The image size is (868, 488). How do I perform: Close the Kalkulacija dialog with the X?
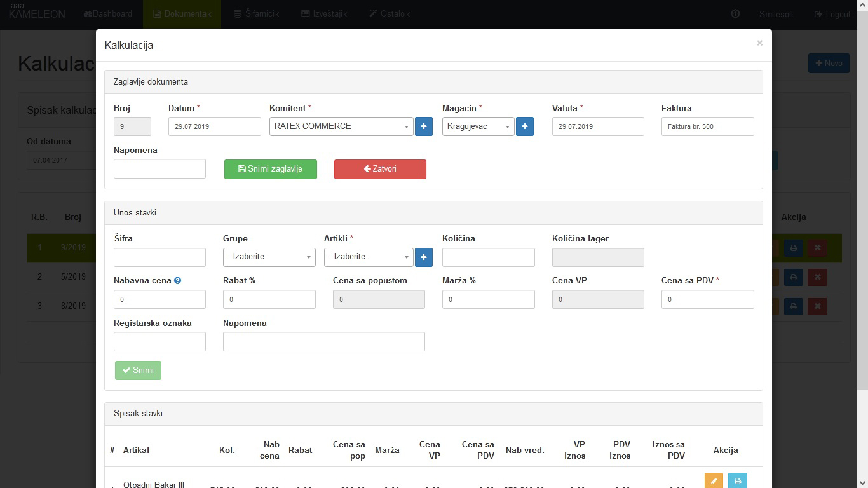pyautogui.click(x=759, y=43)
